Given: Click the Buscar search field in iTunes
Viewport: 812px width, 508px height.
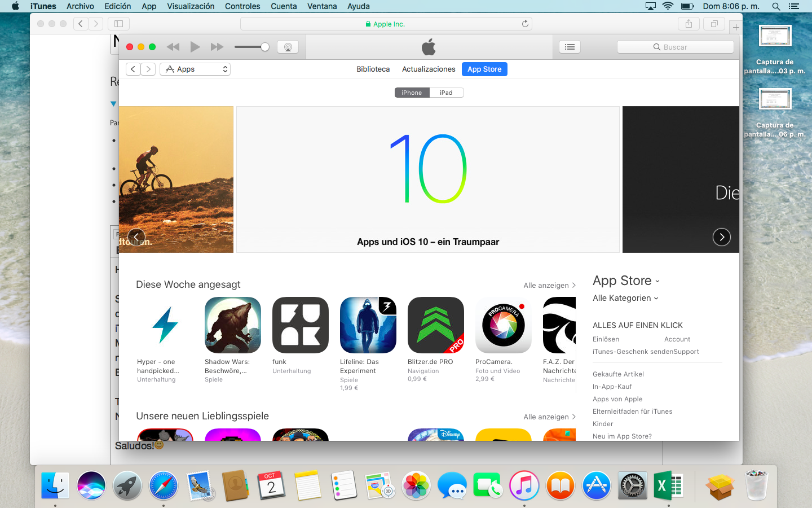Looking at the screenshot, I should [676, 47].
